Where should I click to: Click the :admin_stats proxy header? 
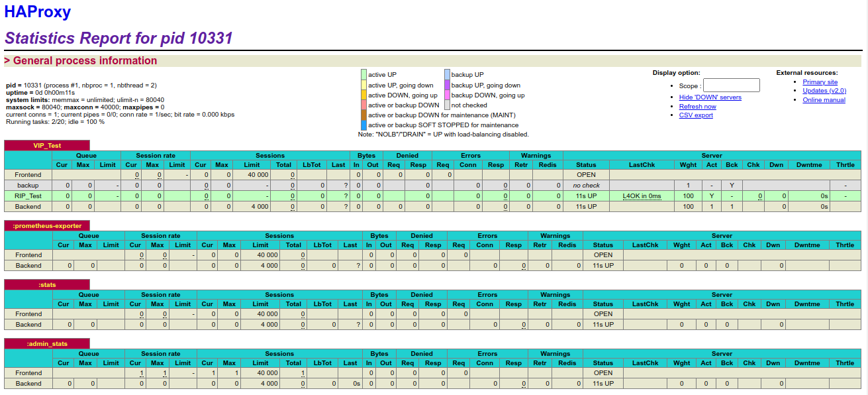click(x=47, y=344)
